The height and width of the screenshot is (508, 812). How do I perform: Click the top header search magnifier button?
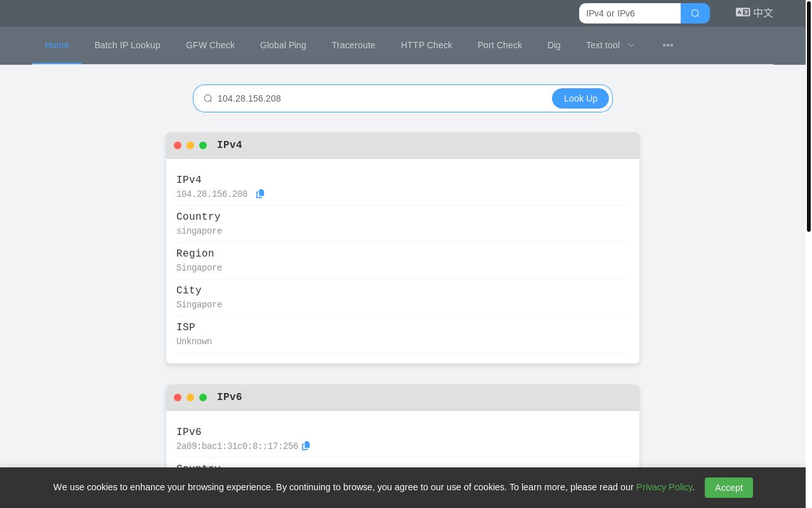tap(695, 13)
